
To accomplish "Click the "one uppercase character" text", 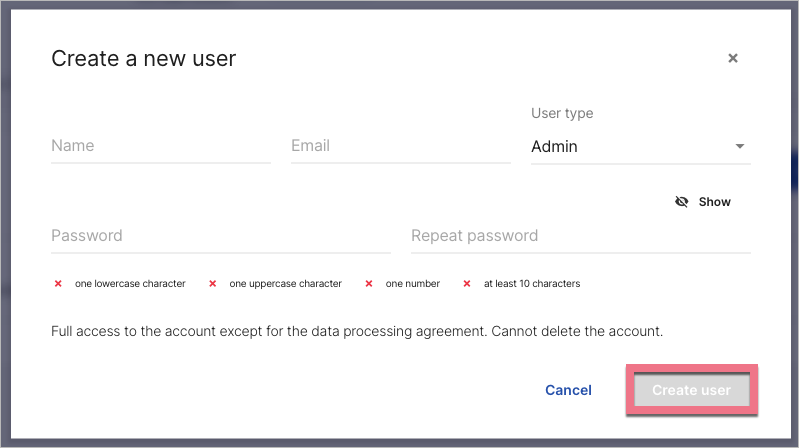I will pyautogui.click(x=285, y=284).
